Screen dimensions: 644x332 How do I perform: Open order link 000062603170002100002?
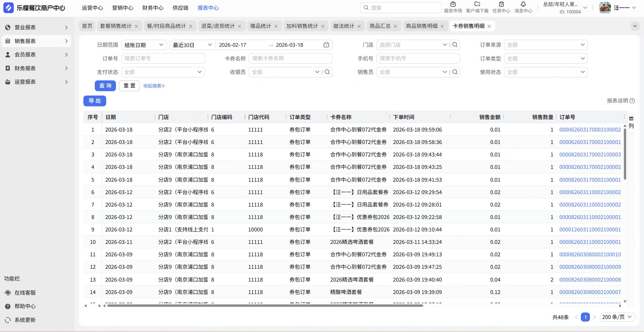pyautogui.click(x=590, y=130)
